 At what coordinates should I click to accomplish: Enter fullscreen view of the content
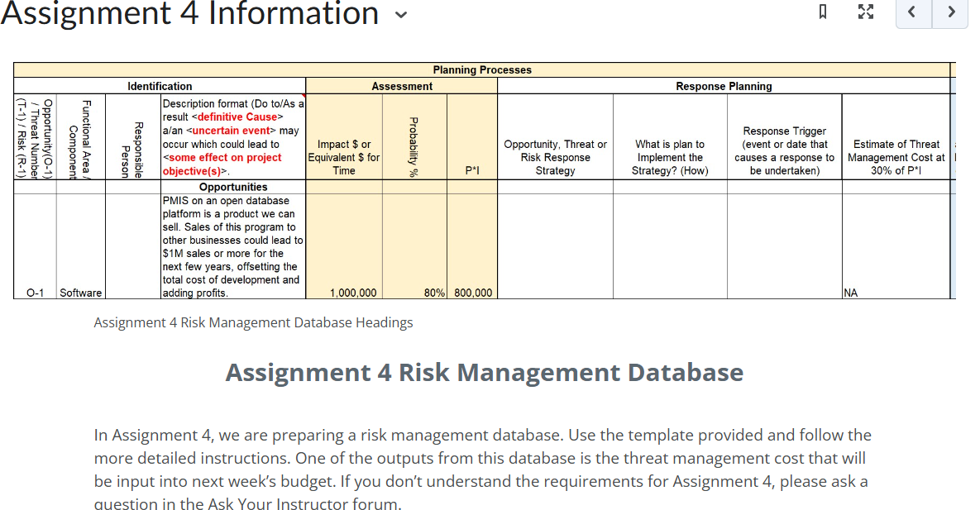tap(865, 12)
